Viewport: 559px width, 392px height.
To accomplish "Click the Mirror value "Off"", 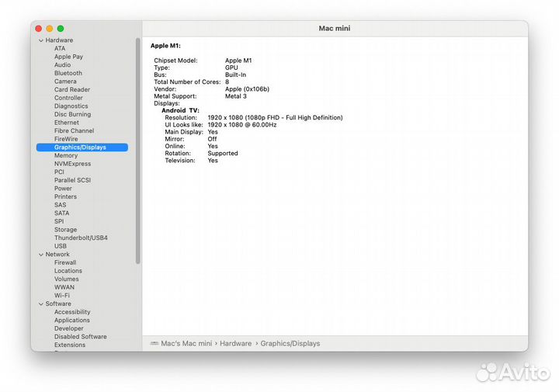I will pos(212,139).
